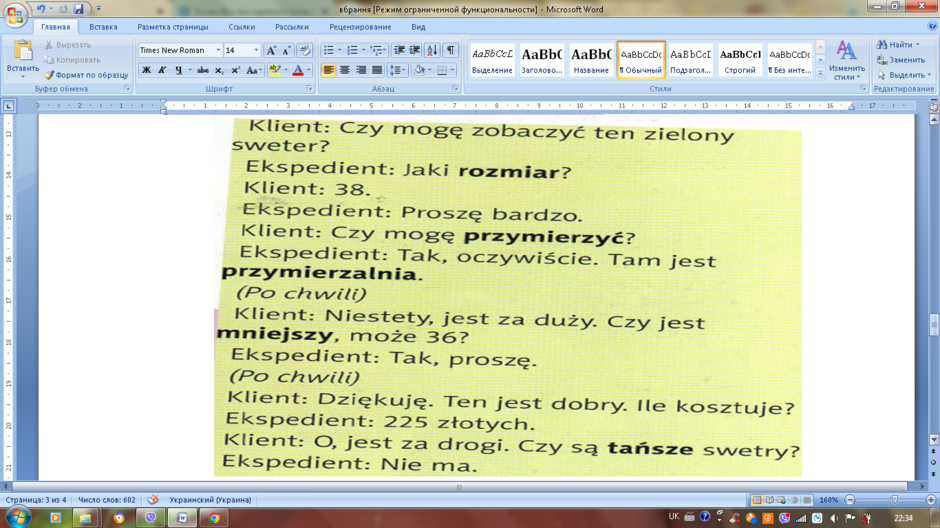Open the Вставка (Insert) tab
Screen dimensions: 940x528
(x=103, y=27)
